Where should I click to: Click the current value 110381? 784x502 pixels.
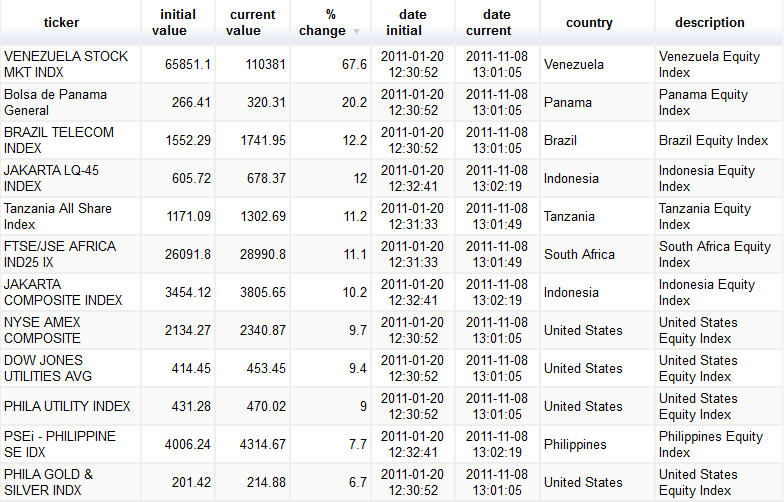tap(266, 64)
